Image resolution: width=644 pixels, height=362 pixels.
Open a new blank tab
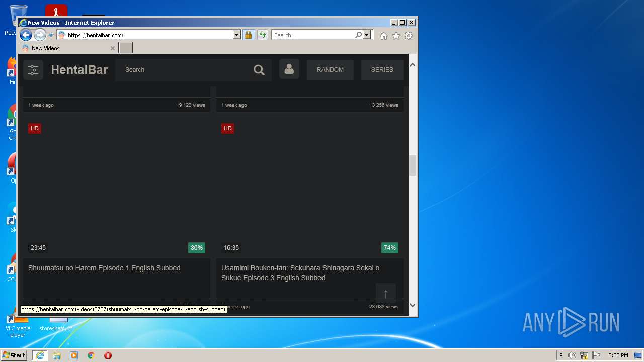tap(126, 48)
